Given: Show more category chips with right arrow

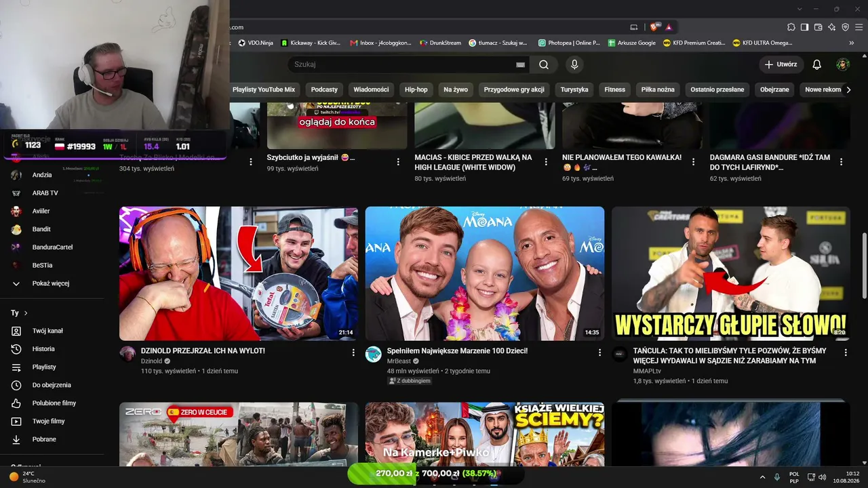Looking at the screenshot, I should (x=848, y=89).
